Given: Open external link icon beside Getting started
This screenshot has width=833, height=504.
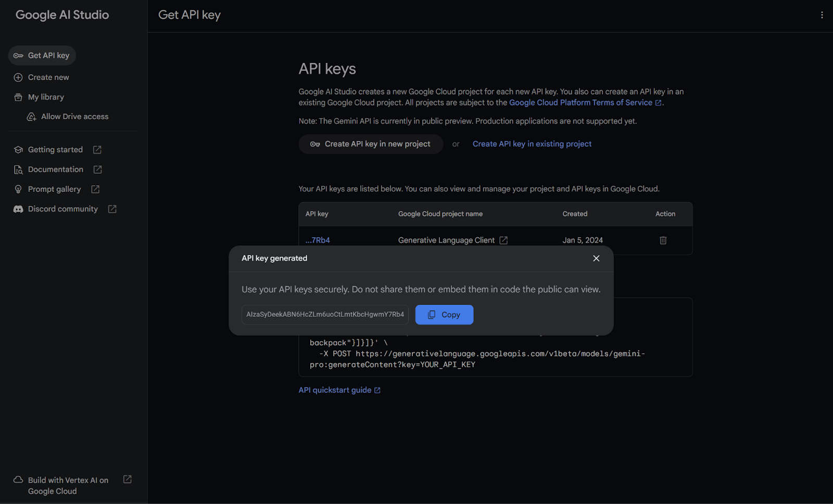Looking at the screenshot, I should click(x=97, y=150).
